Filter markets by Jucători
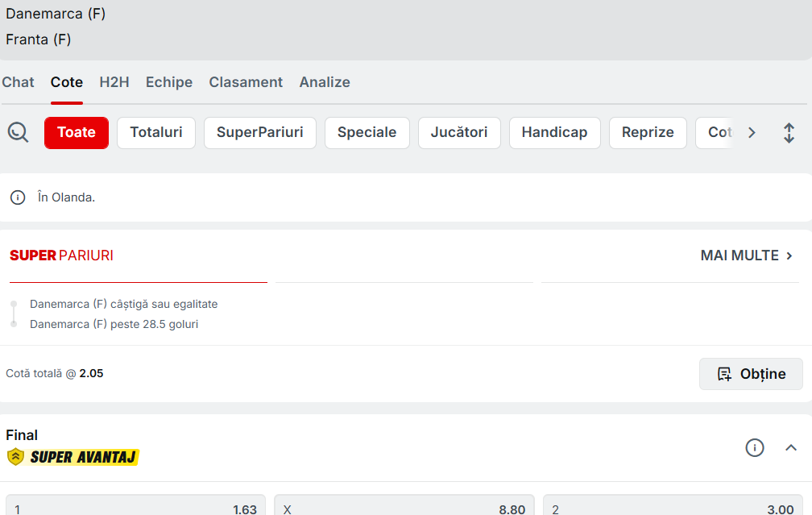 click(x=459, y=133)
